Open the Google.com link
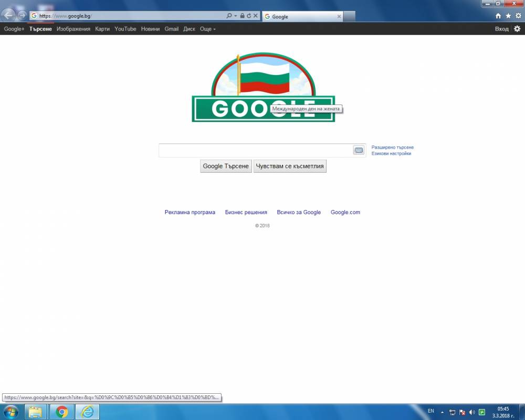The height and width of the screenshot is (420, 525). [345, 212]
